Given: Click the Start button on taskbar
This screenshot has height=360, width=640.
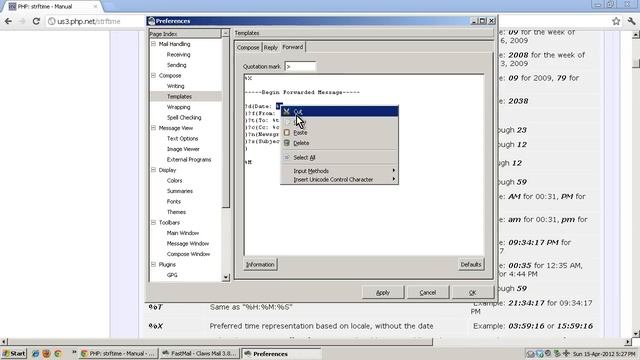Looking at the screenshot, I should [x=14, y=353].
